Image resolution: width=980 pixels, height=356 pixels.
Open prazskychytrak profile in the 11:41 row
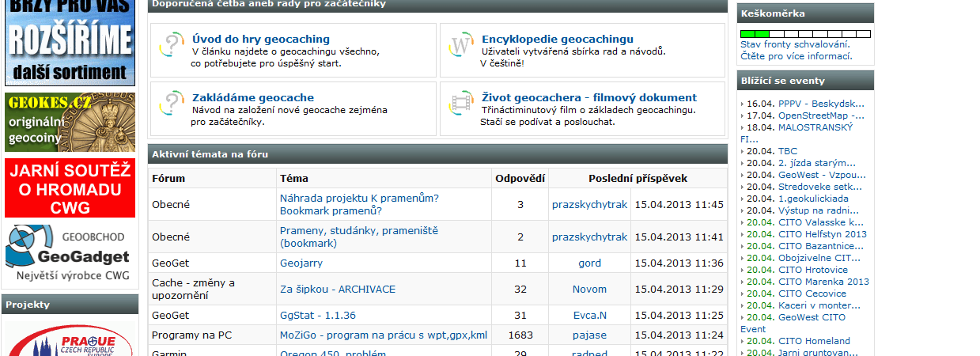(x=589, y=237)
